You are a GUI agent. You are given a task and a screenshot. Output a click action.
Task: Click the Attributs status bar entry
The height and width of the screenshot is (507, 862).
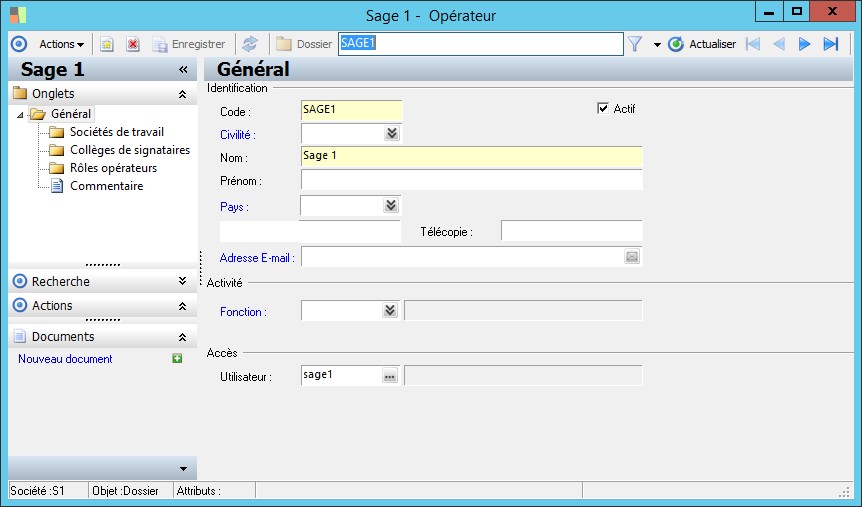coord(198,491)
